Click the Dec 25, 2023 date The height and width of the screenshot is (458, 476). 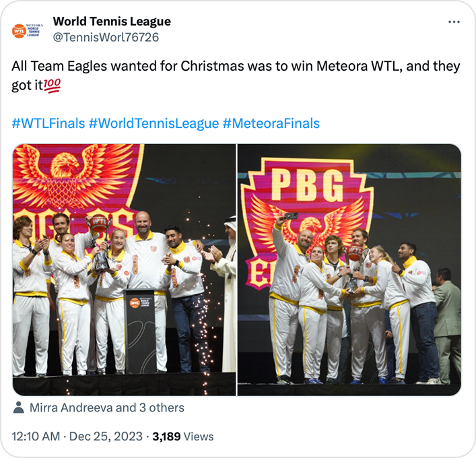click(106, 436)
